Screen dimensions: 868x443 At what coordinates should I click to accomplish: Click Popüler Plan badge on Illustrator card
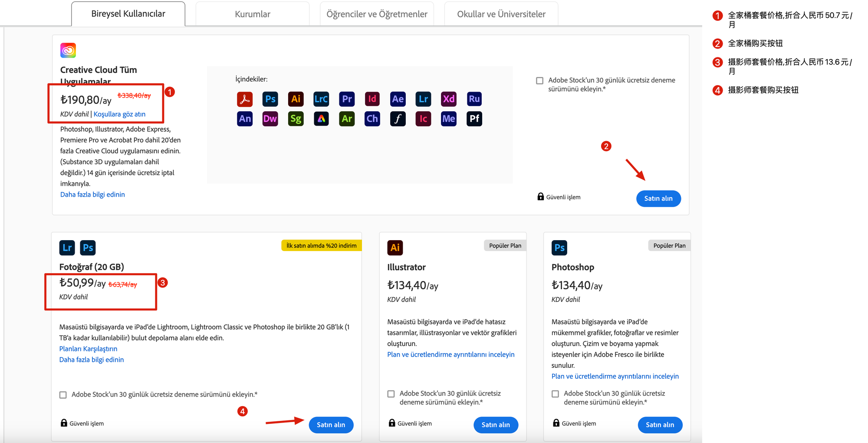(505, 246)
